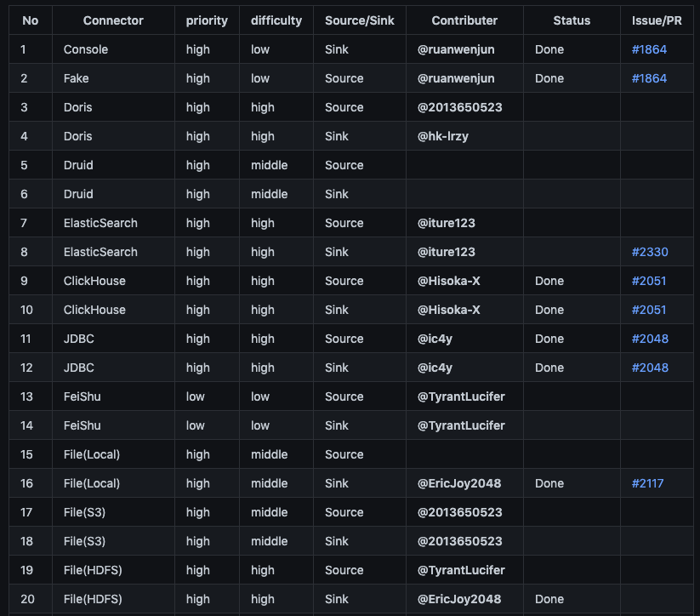Open issue #1864 in the Fake row
The height and width of the screenshot is (616, 700).
[649, 78]
